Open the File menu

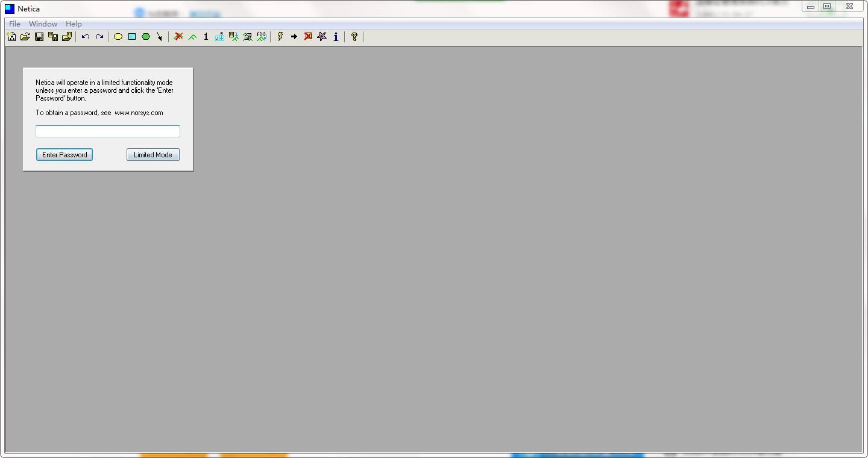14,24
